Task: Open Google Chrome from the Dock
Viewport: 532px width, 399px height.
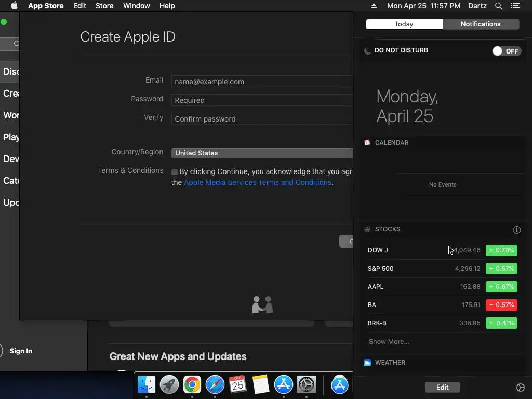Action: tap(192, 385)
